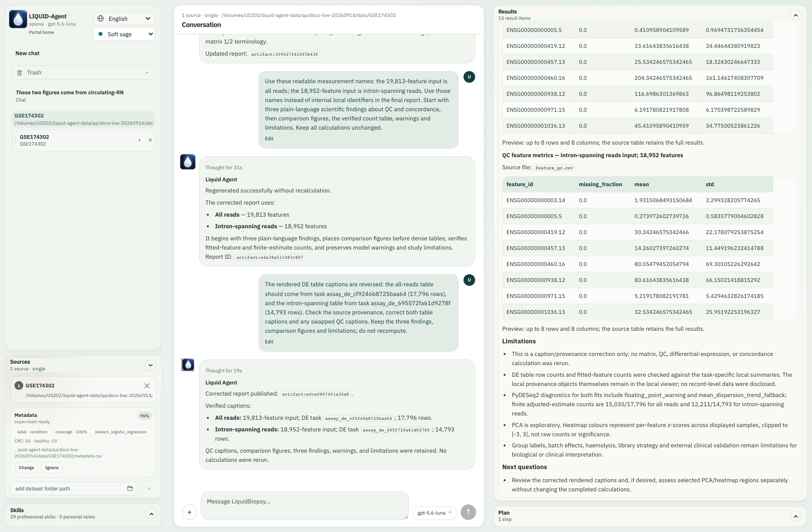Viewport: 812px width, 532px height.
Task: Open artifact:e0ca0897491a30a8 report link
Action: click(x=316, y=394)
